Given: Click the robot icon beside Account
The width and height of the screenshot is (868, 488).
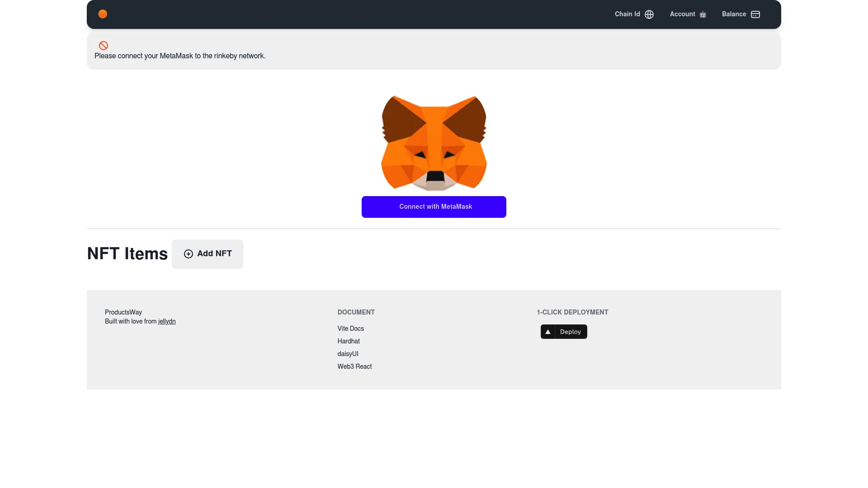Looking at the screenshot, I should point(703,14).
